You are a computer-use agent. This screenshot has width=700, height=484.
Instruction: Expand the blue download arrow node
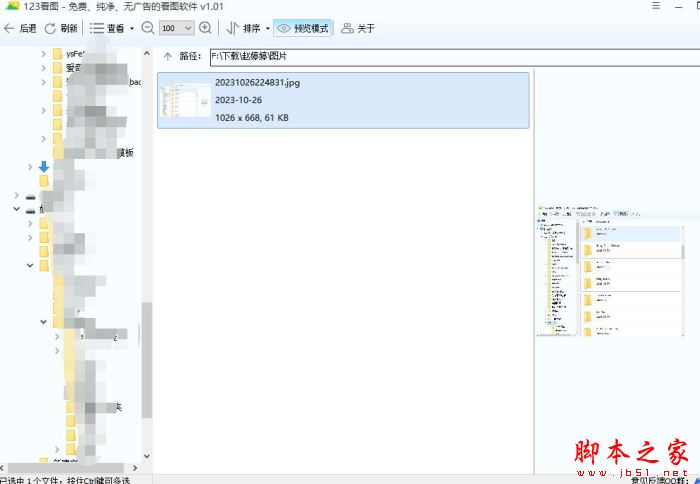(x=30, y=167)
